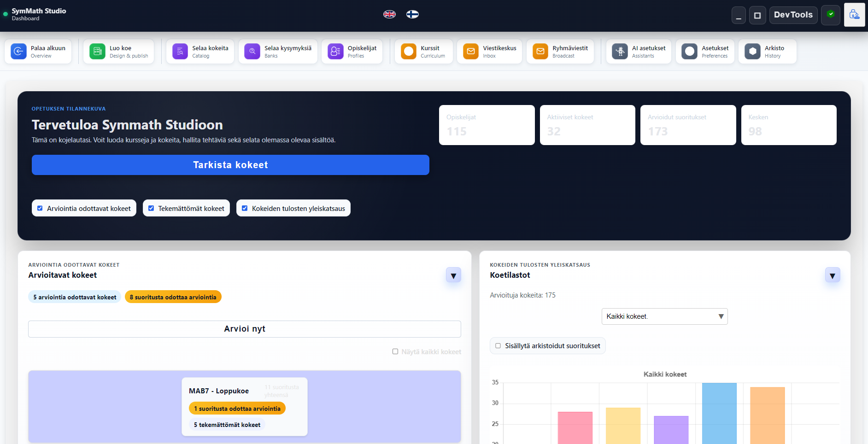
Task: Enable Sisällytä arkistoidut suoritukset checkbox
Action: [x=498, y=346]
